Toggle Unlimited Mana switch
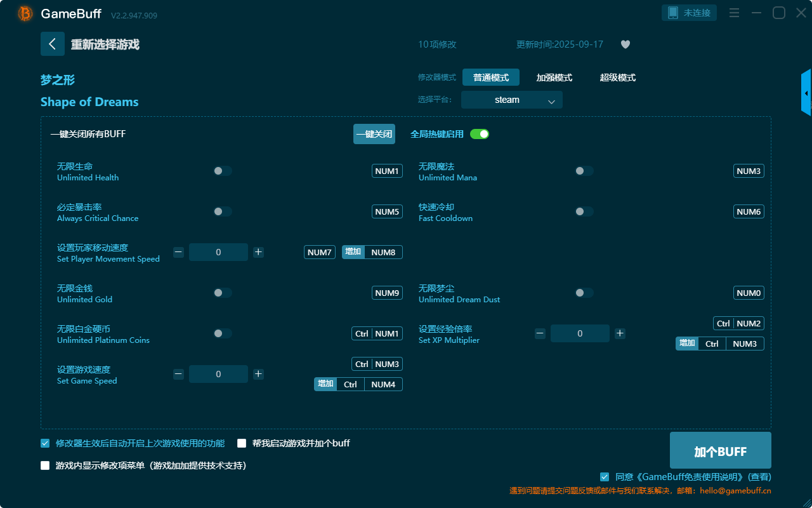Screen dimensions: 812x508 click(x=584, y=171)
